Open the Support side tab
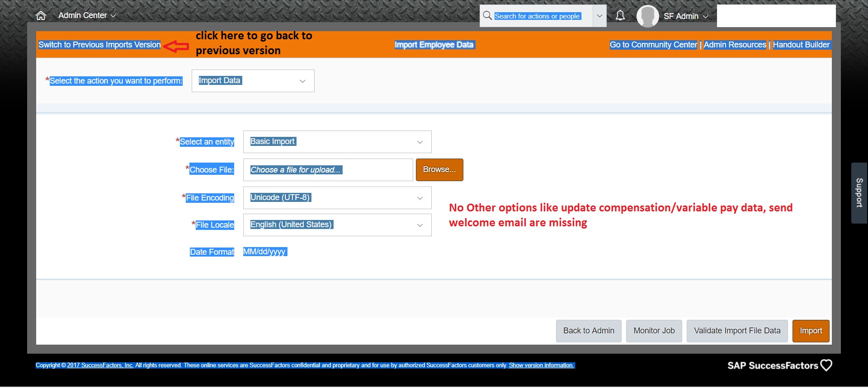The height and width of the screenshot is (388, 868). coord(859,193)
